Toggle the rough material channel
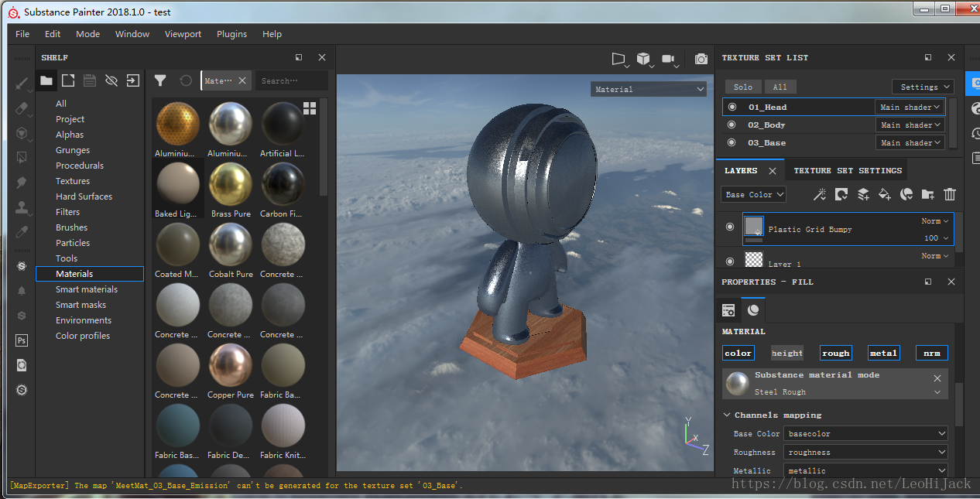This screenshot has width=980, height=499. click(836, 353)
